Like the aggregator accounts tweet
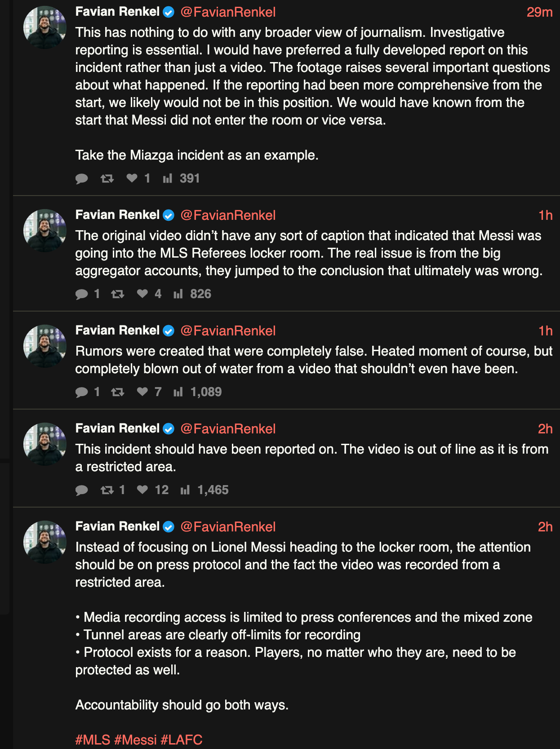Screen dimensions: 560x749 tap(142, 294)
